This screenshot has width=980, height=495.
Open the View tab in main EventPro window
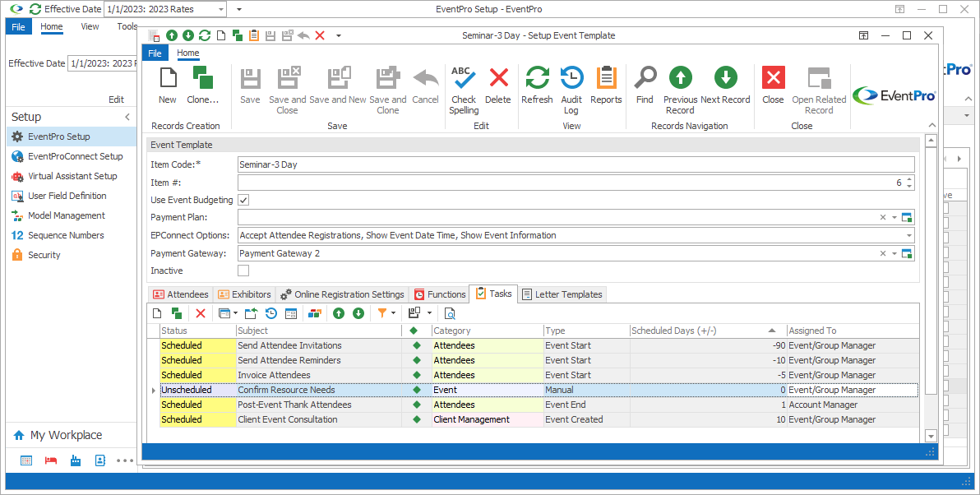click(x=90, y=26)
